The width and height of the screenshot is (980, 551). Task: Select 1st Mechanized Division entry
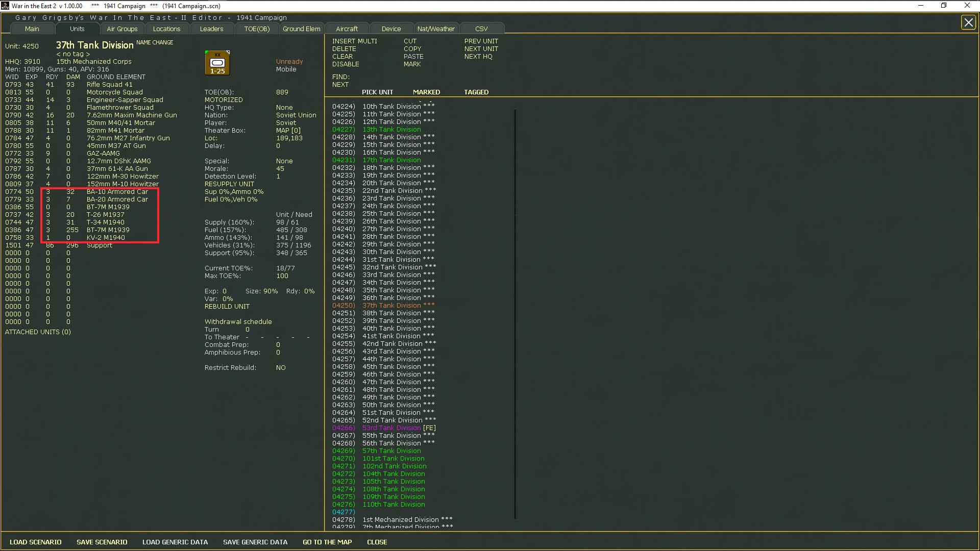392,520
